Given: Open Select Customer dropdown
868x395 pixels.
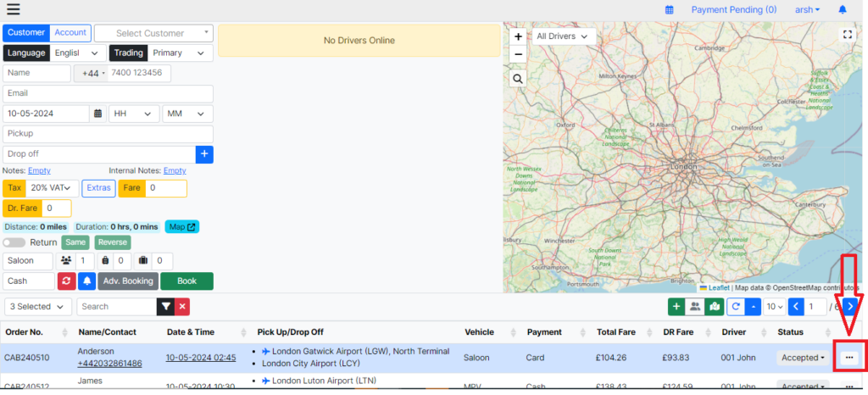Looking at the screenshot, I should pyautogui.click(x=153, y=33).
